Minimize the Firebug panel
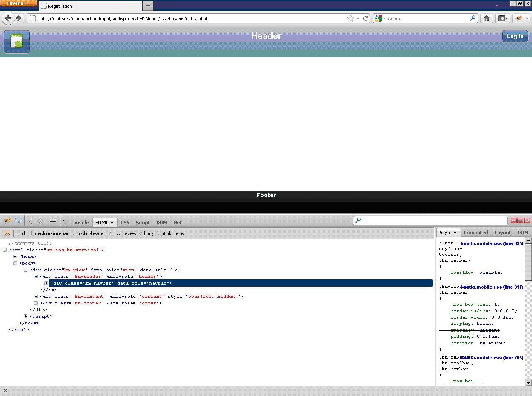The width and height of the screenshot is (532, 396). [x=514, y=221]
